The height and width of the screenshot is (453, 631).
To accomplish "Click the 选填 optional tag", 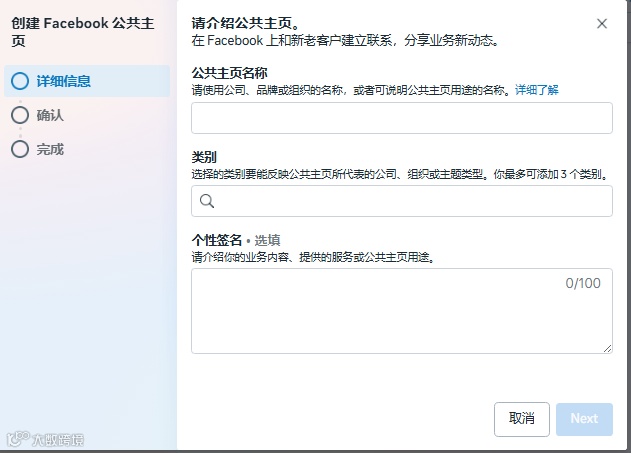I will [267, 240].
